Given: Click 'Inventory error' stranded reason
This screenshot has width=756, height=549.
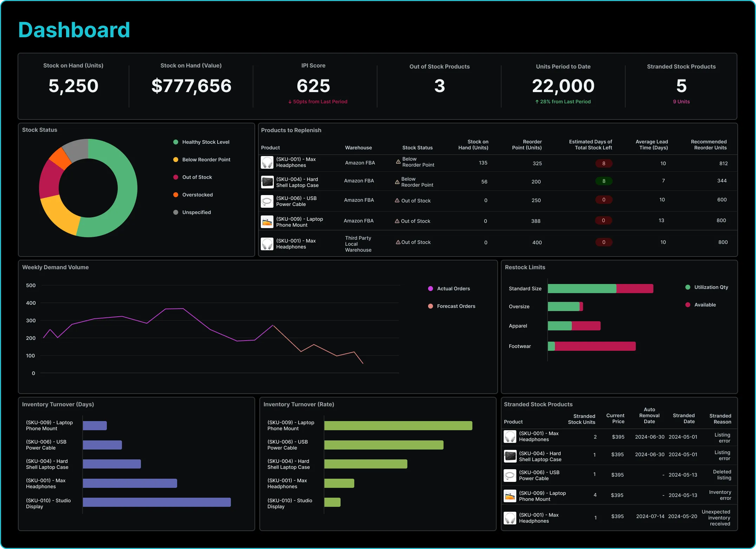Looking at the screenshot, I should click(x=720, y=495).
